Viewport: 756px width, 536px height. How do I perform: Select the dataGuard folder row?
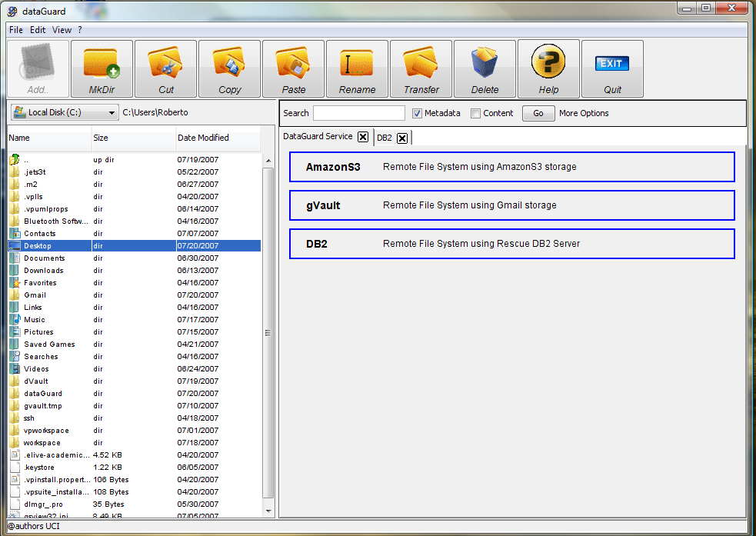pos(135,393)
